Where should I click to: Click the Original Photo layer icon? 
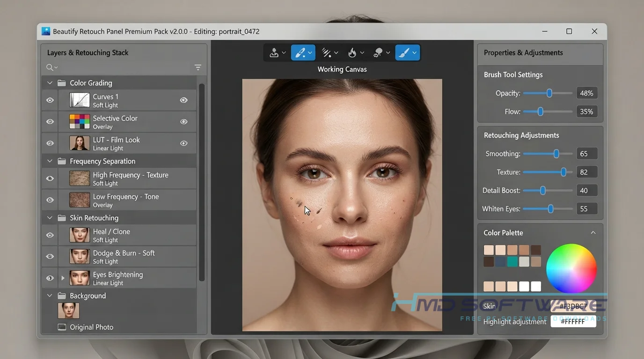(62, 327)
